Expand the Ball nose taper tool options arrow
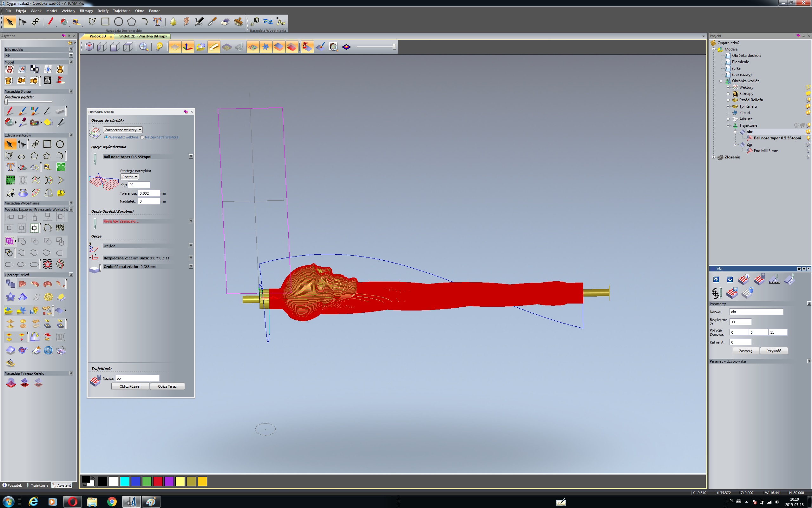 click(191, 157)
